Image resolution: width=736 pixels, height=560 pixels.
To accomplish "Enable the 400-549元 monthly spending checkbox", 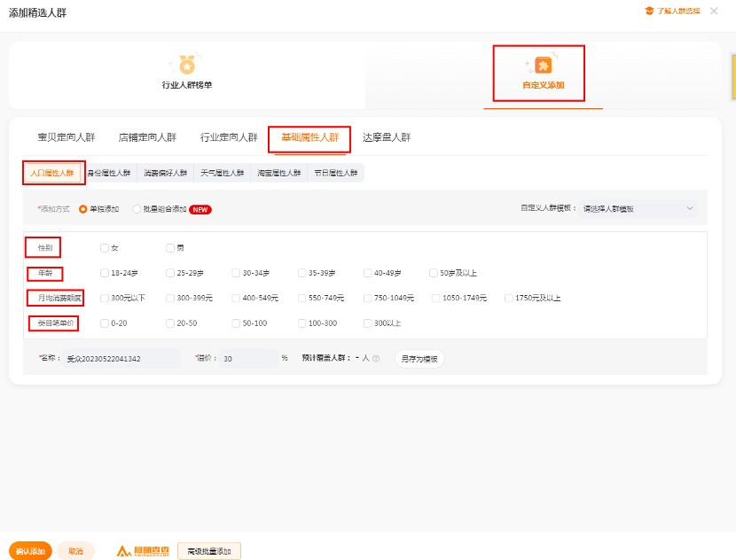I will pos(236,299).
